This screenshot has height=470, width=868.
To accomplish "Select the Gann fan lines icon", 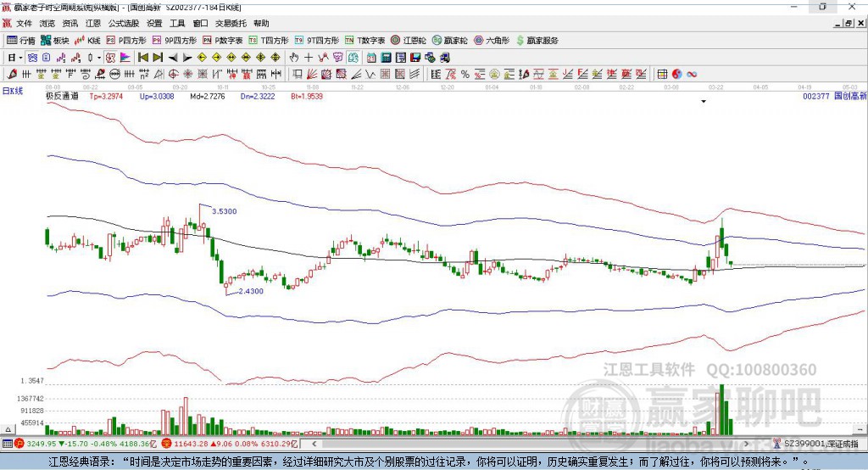I will pos(312,75).
